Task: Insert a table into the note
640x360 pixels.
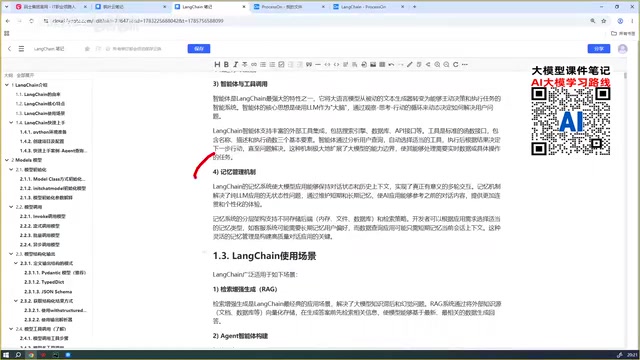Action: tap(382, 64)
